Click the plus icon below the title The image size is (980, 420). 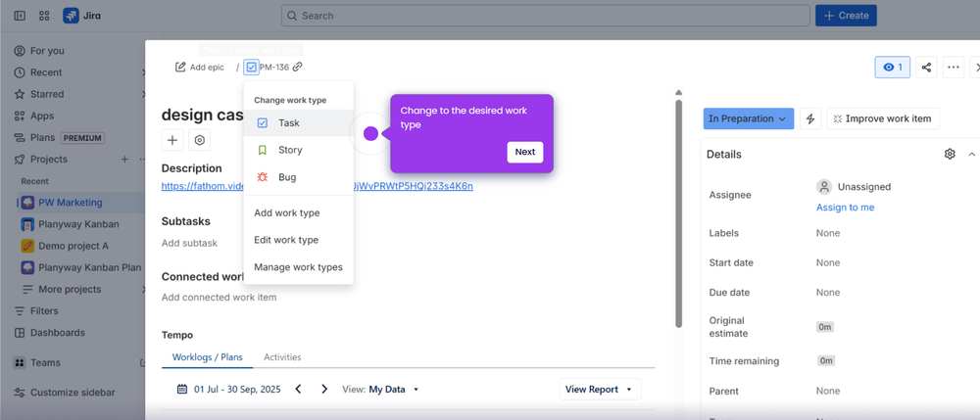tap(172, 141)
